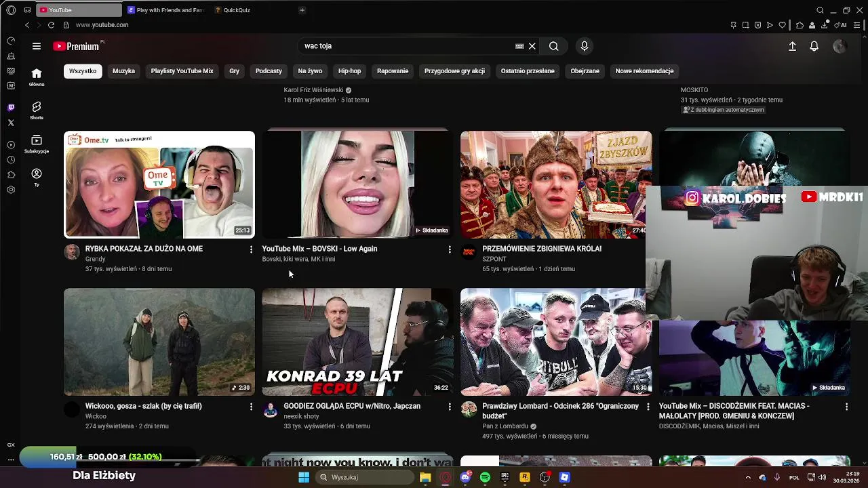Open Karol Friz Wiśniewski channel link
The height and width of the screenshot is (488, 868).
point(313,90)
